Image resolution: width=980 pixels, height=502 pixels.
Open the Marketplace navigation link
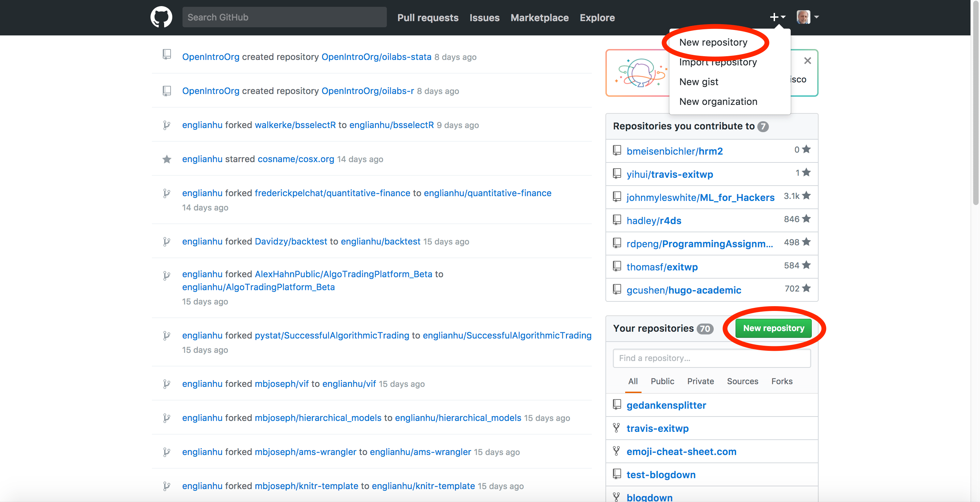click(539, 17)
